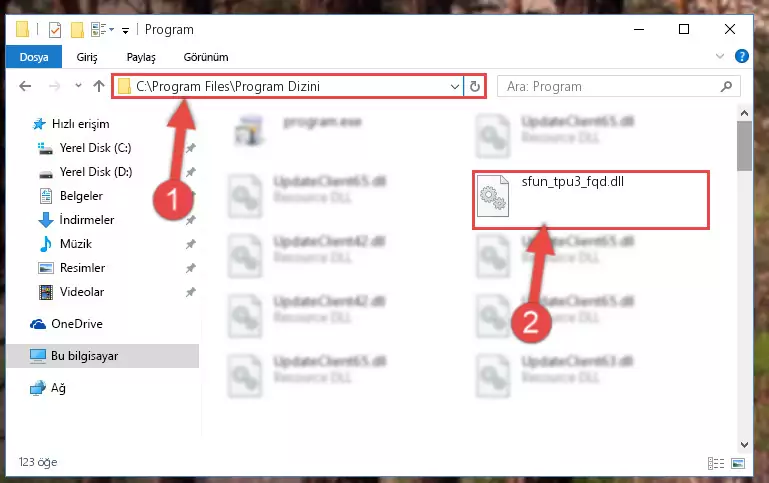Switch to details list view icon
769x483 pixels.
point(716,463)
